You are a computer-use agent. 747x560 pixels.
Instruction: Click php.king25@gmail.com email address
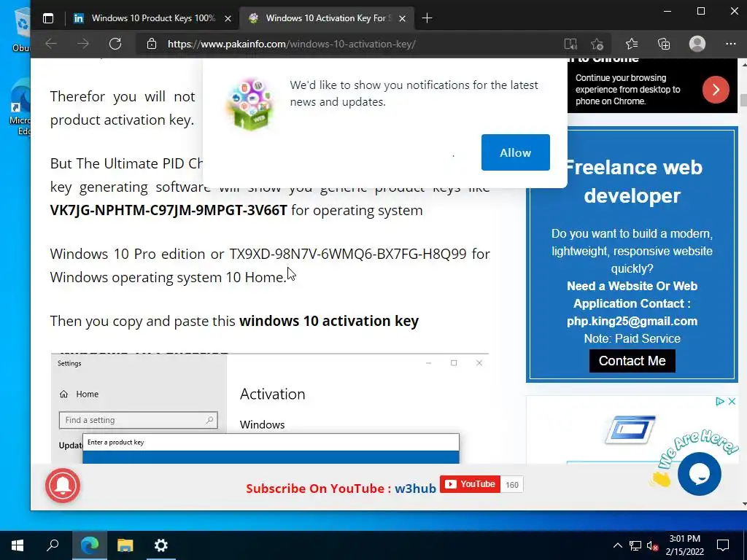coord(632,321)
